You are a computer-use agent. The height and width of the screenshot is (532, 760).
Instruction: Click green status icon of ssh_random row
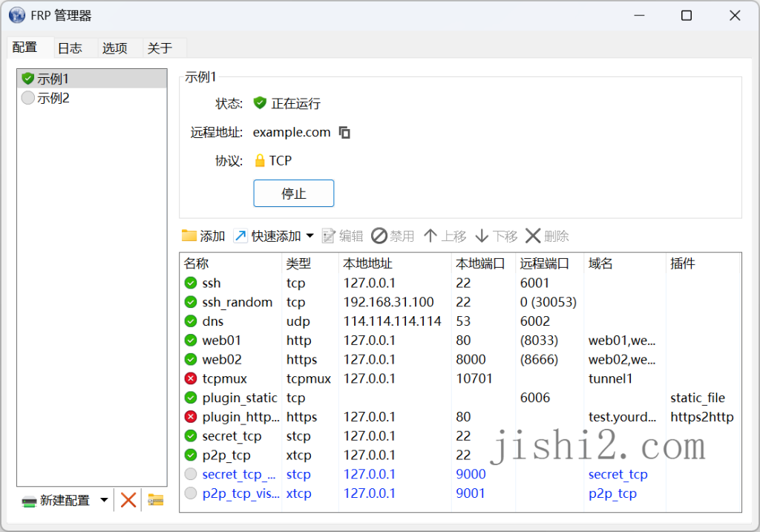(x=191, y=302)
